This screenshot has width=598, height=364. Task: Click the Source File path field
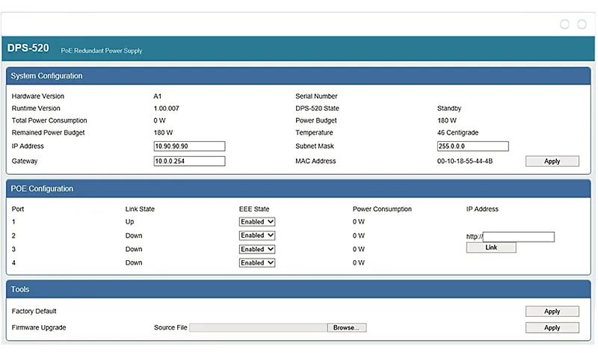click(258, 328)
